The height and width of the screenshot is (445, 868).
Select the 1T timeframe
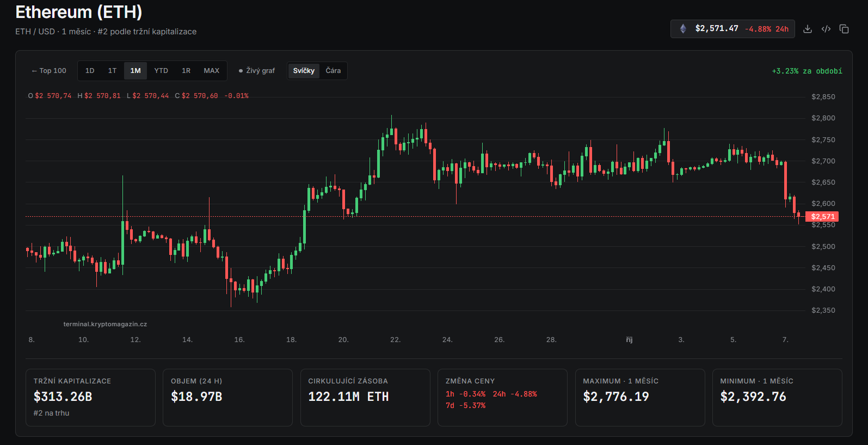112,71
